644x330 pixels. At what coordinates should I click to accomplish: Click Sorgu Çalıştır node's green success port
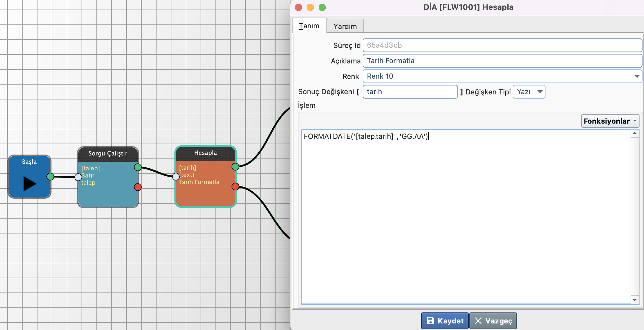(x=137, y=167)
